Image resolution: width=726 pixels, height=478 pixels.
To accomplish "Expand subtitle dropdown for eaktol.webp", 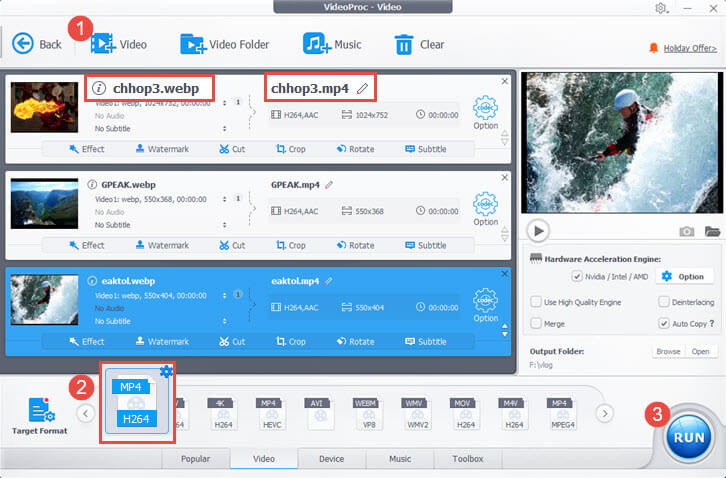I will [225, 321].
